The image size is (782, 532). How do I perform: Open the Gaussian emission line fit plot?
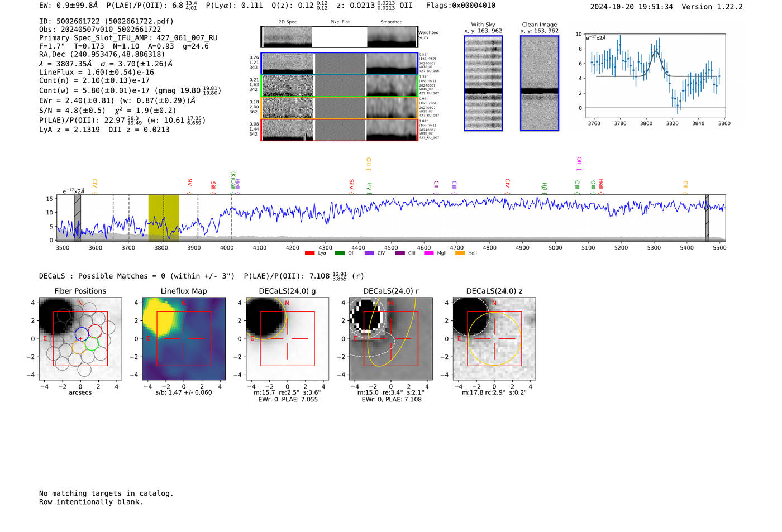click(x=655, y=76)
